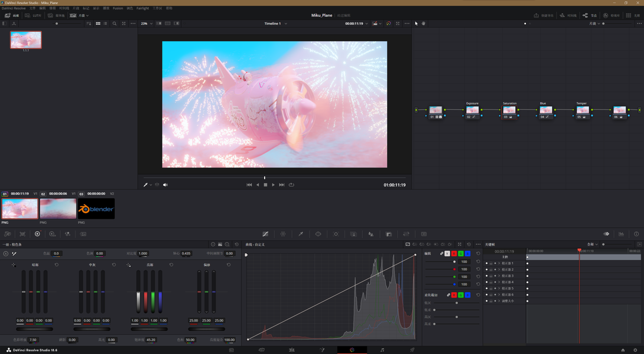Select the pointer tool above node graph
Image resolution: width=644 pixels, height=354 pixels.
[416, 24]
